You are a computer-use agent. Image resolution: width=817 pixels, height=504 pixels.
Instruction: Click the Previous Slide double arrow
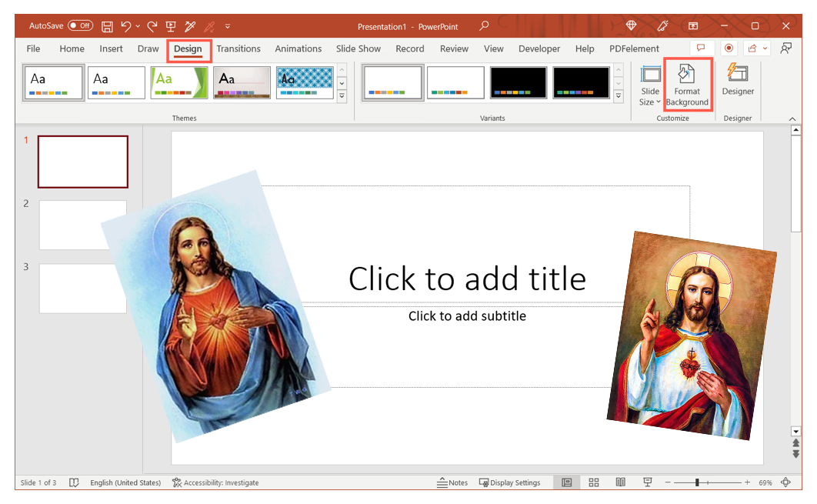coord(795,443)
